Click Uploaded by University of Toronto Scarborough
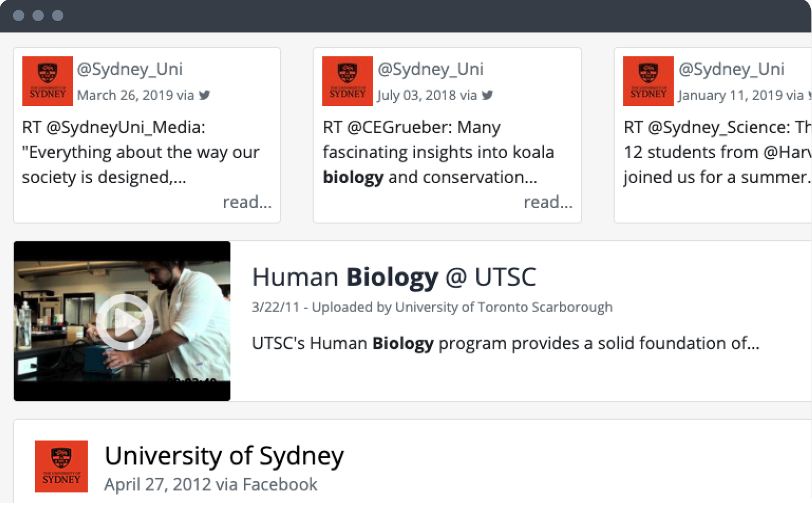This screenshot has width=812, height=508. [x=462, y=307]
